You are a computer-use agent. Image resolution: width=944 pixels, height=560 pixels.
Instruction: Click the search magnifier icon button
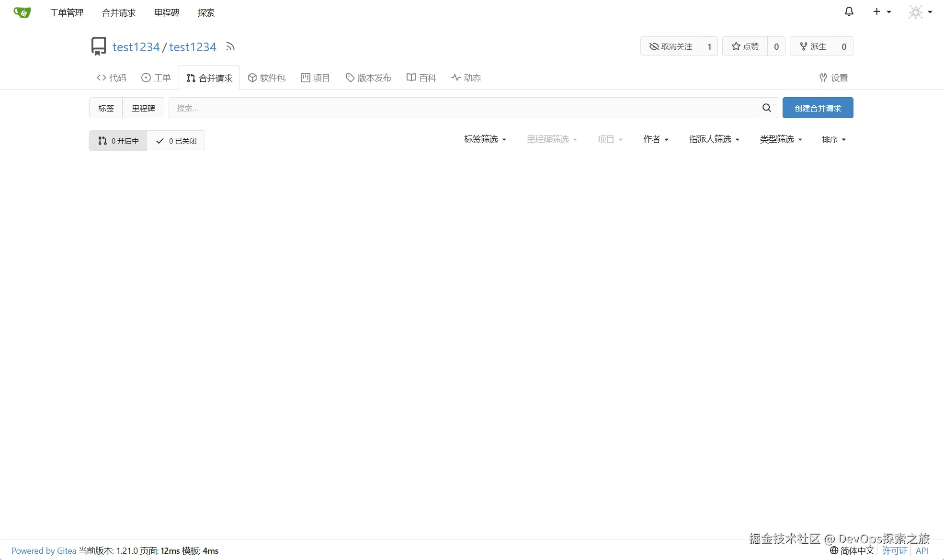pyautogui.click(x=766, y=108)
